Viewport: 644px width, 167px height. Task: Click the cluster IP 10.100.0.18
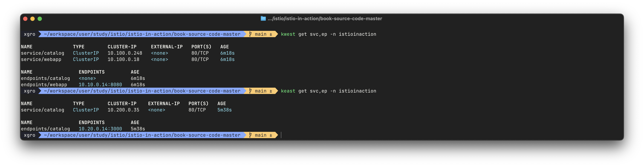[123, 59]
